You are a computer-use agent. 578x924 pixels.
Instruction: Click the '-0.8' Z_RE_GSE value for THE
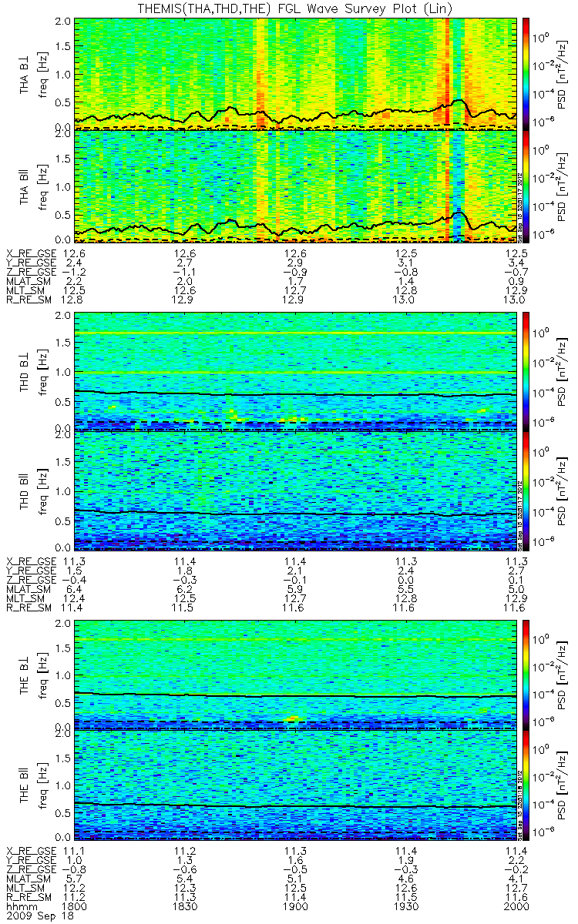coord(73,869)
